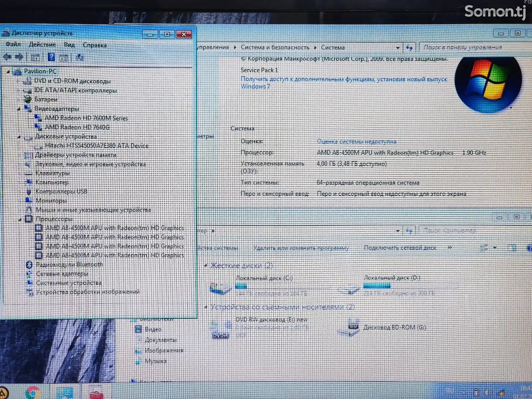Select the Pavilion-PC computer icon

17,71
